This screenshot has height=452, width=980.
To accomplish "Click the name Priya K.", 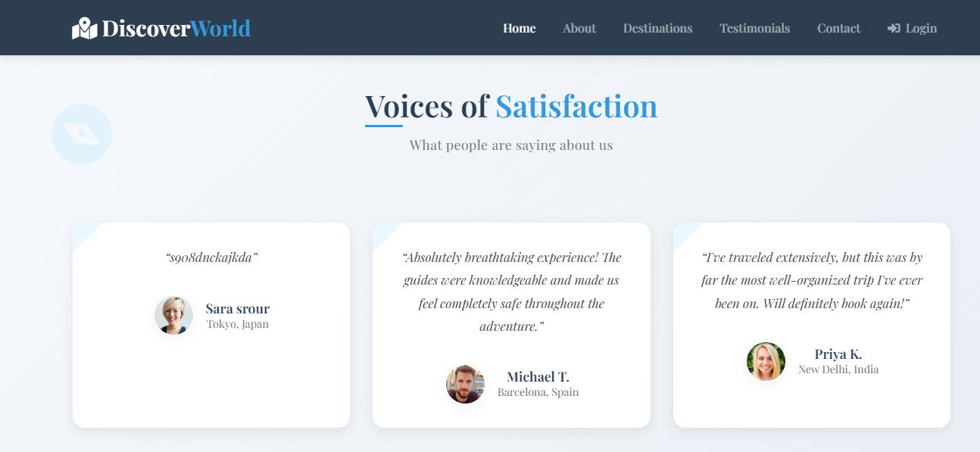I will 838,354.
